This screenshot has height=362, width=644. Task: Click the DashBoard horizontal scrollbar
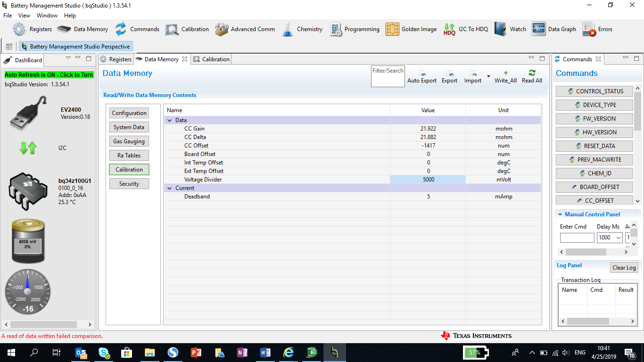click(x=49, y=324)
